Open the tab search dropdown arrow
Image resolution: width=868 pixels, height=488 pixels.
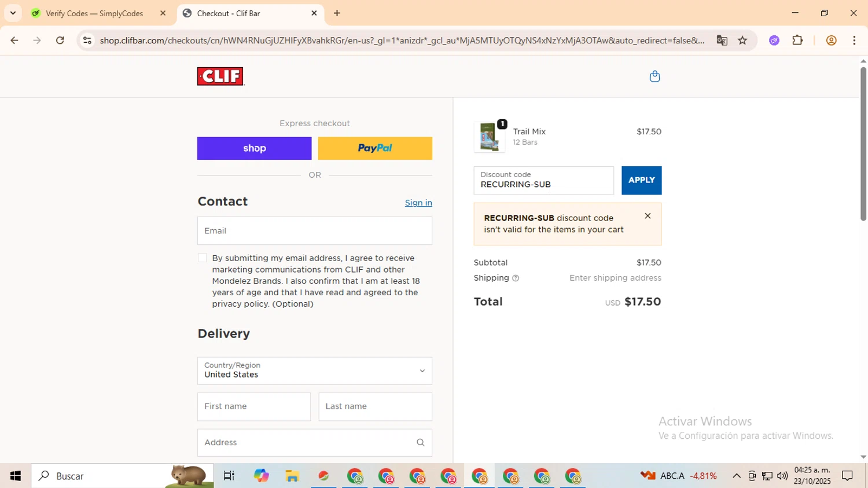point(13,13)
